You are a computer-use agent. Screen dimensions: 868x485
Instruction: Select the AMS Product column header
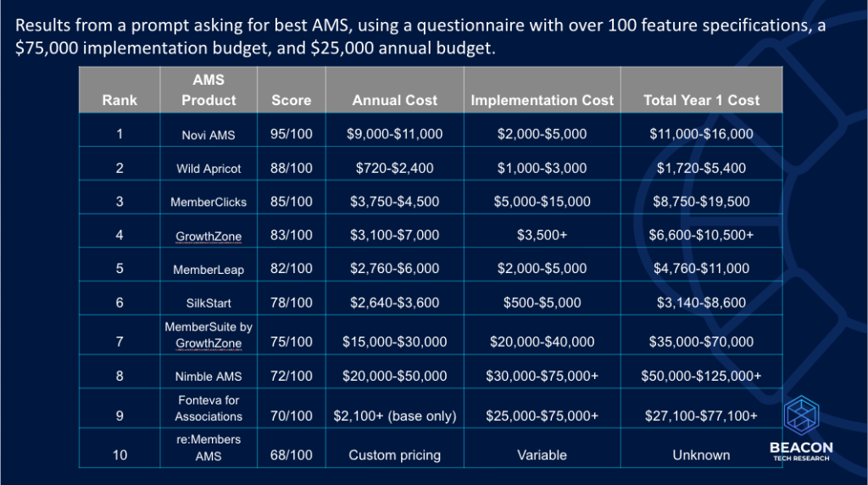pos(209,90)
